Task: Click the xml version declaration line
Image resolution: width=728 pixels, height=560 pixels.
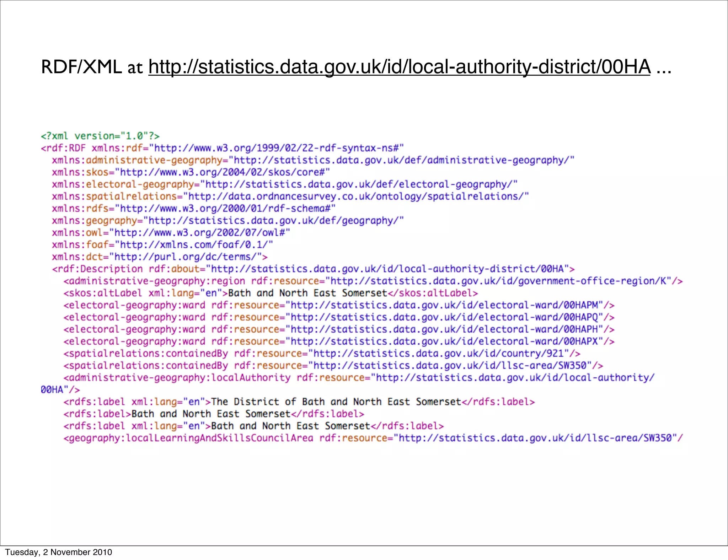Action: point(100,136)
